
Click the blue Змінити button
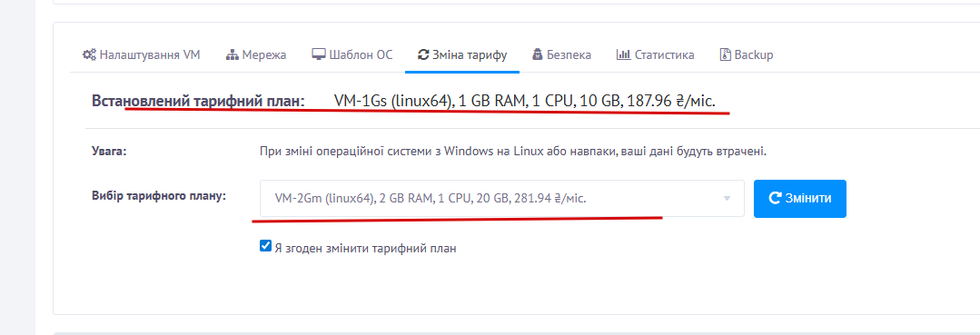coord(800,199)
